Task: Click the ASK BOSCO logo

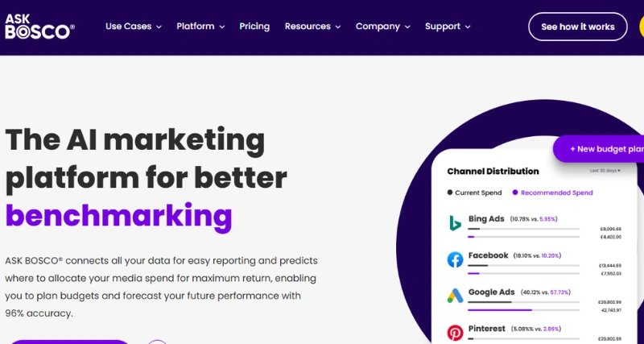Action: [x=39, y=27]
